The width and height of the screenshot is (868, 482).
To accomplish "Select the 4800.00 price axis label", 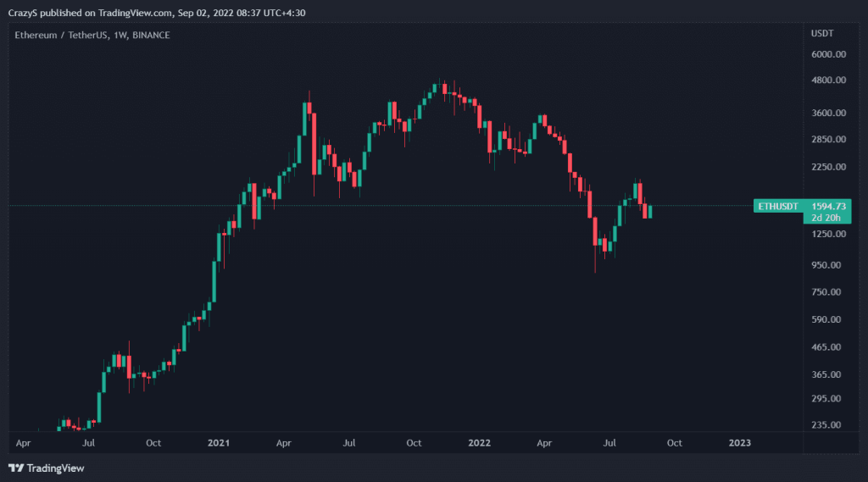I will click(x=829, y=80).
